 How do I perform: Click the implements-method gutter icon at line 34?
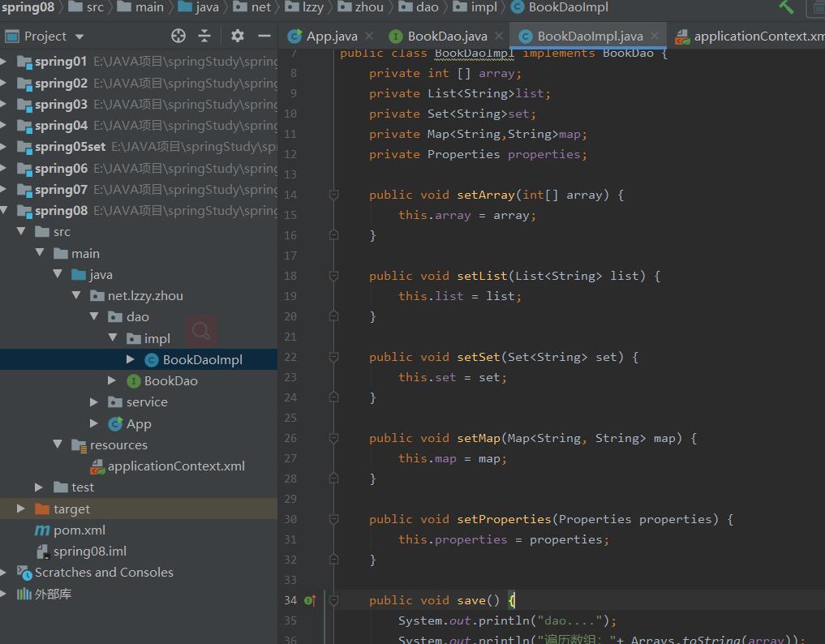tap(309, 601)
